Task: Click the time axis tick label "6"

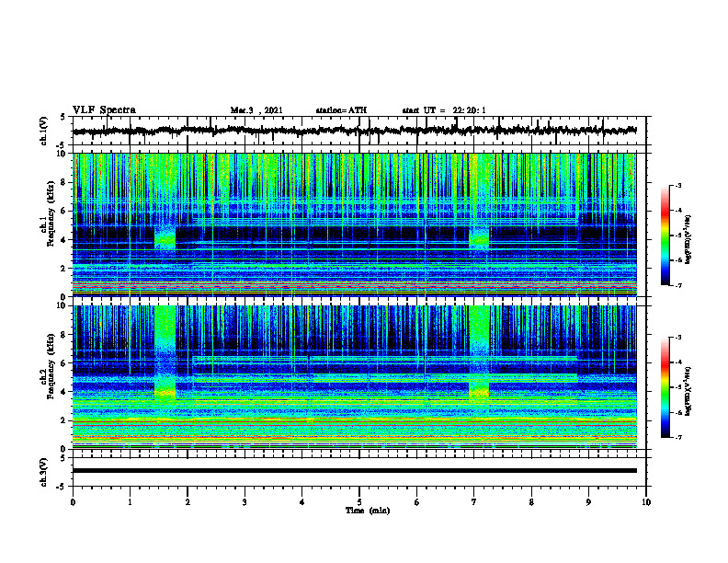Action: pyautogui.click(x=416, y=502)
